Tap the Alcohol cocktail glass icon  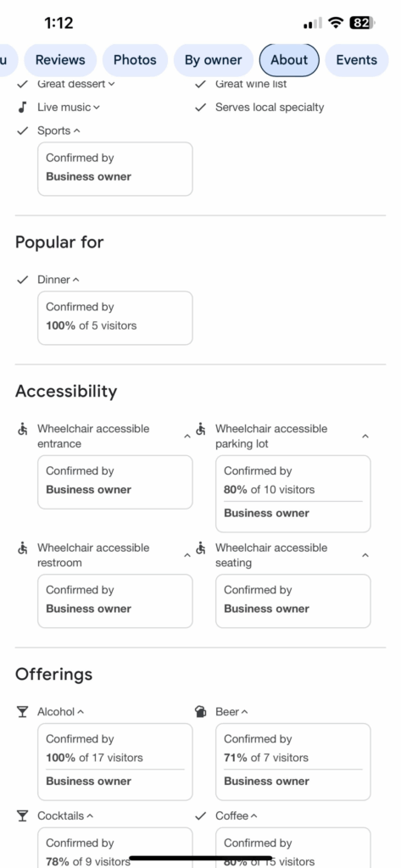pyautogui.click(x=22, y=712)
